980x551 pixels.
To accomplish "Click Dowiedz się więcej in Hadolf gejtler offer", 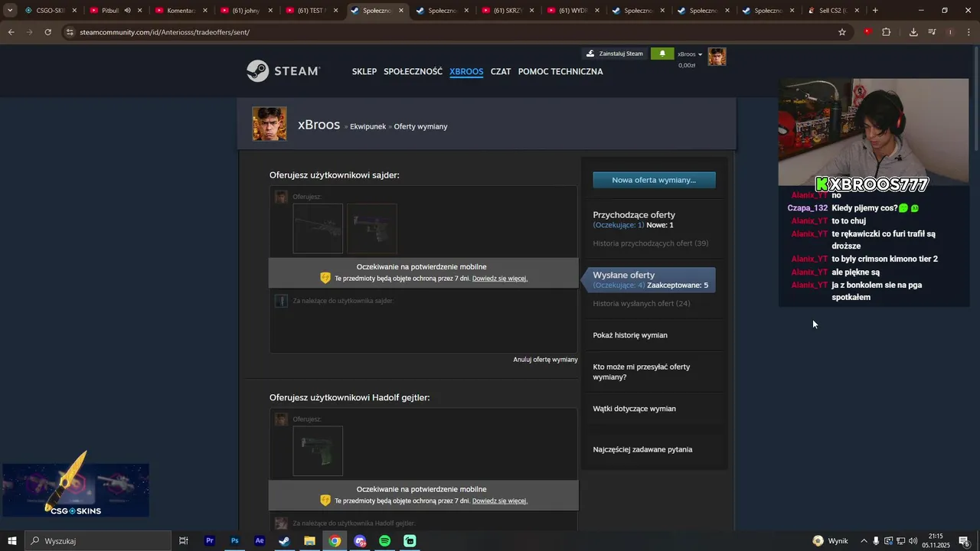I will 500,501.
